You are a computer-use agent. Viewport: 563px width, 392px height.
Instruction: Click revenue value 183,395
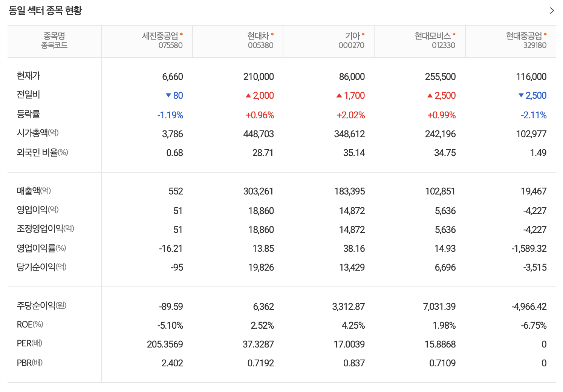[349, 191]
